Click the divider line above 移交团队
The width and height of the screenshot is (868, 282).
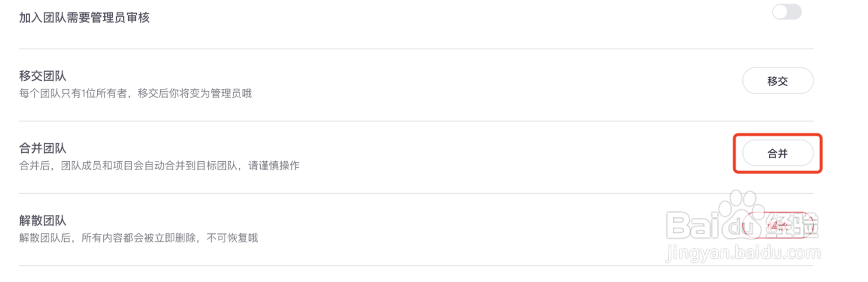tap(415, 49)
